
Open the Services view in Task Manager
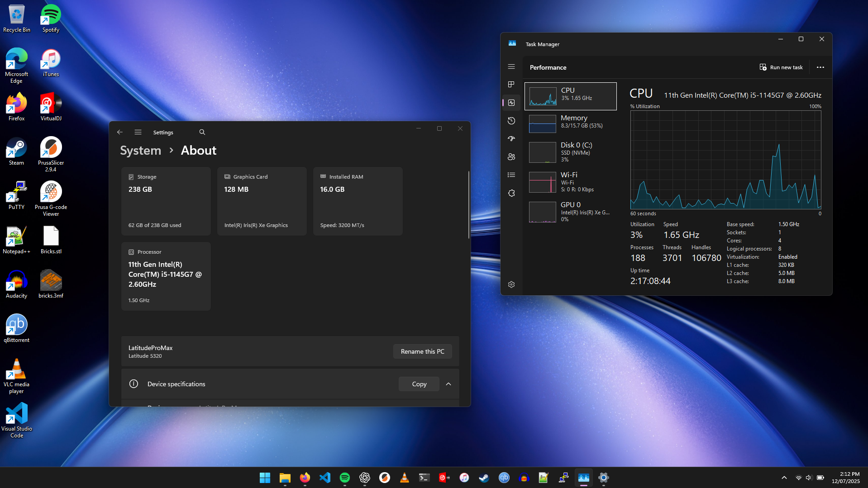511,193
